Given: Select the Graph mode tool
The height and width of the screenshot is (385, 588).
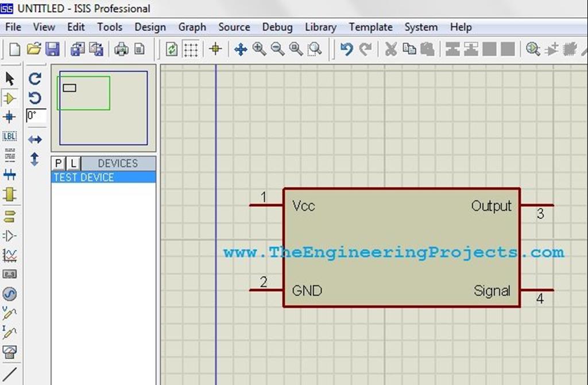Looking at the screenshot, I should tap(9, 254).
